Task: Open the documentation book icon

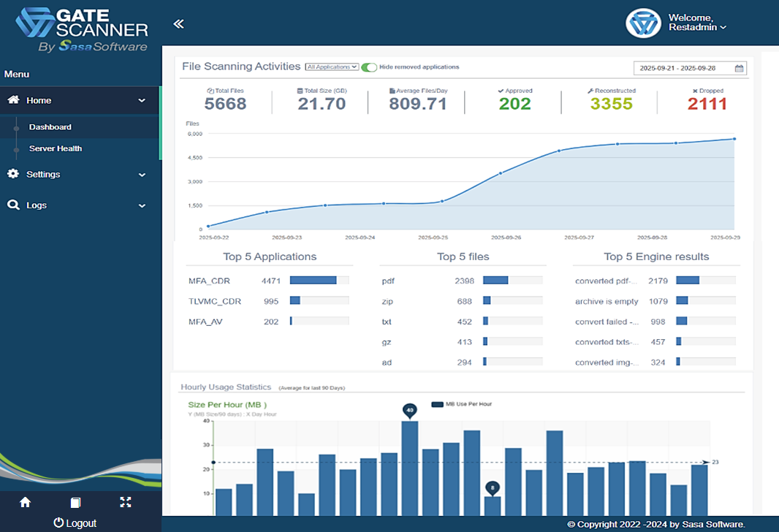Action: point(75,502)
